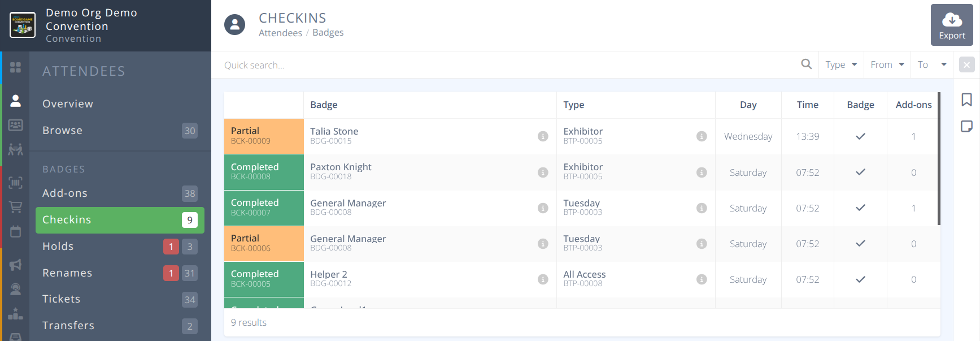Image resolution: width=980 pixels, height=341 pixels.
Task: Open the badge ID card sidebar icon
Action: click(x=16, y=125)
